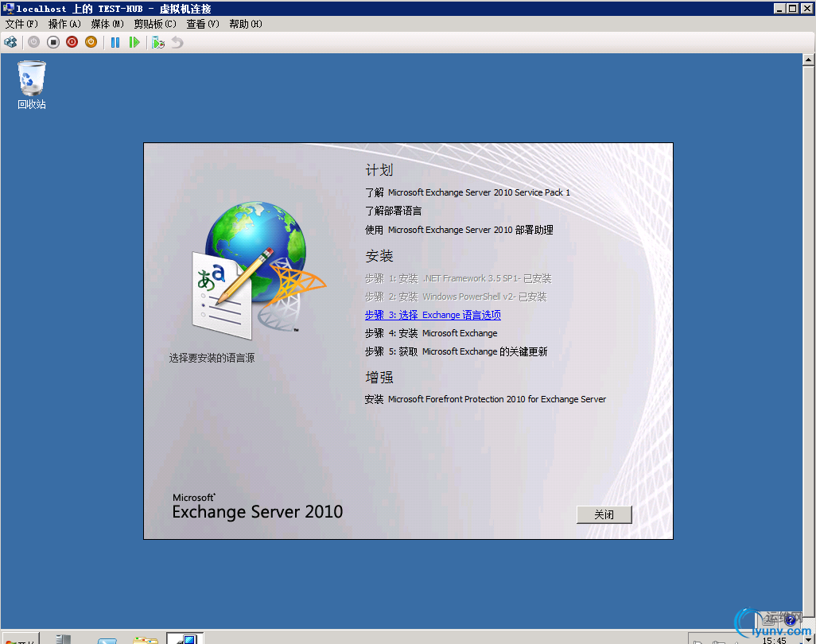Viewport: 816px width, 644px height.
Task: Maximize the virtual machine connection window
Action: pos(793,8)
